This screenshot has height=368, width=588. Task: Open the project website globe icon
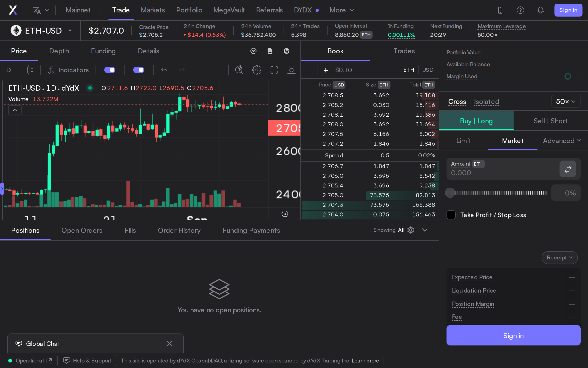(x=286, y=51)
